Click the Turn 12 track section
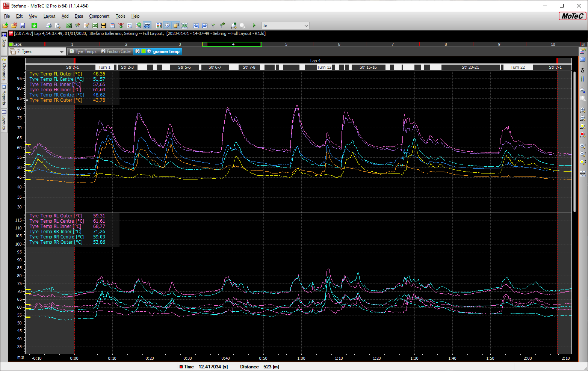588x371 pixels. click(324, 67)
